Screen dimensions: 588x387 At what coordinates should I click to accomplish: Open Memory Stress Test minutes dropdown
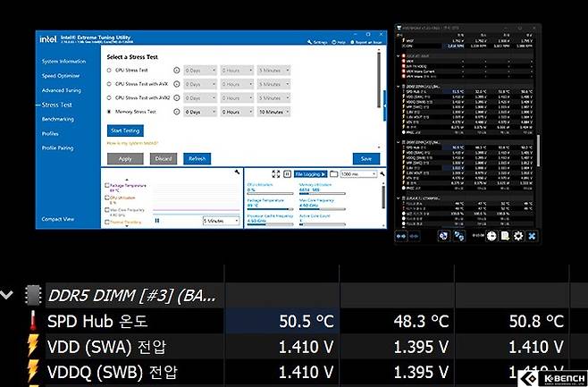point(279,113)
